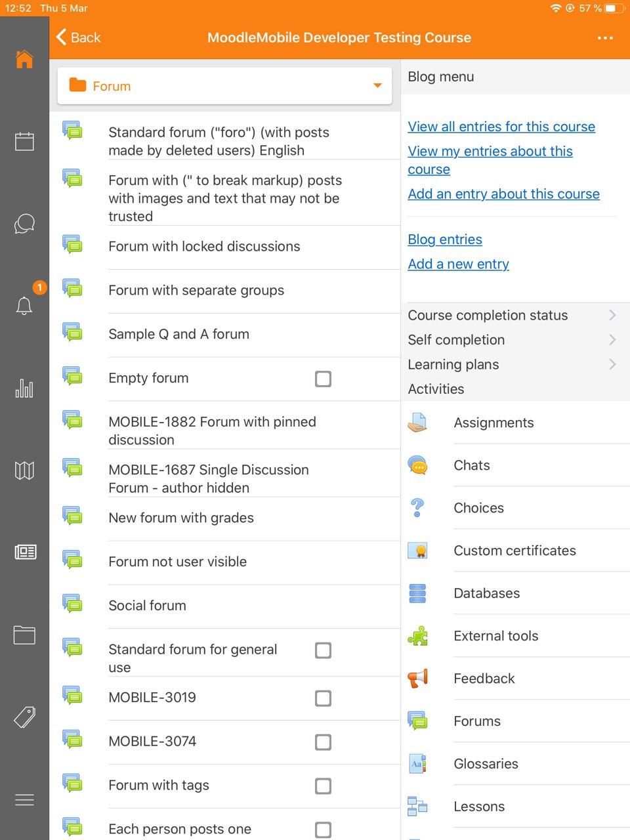Click forum icon beside Social forum
Image resolution: width=630 pixels, height=840 pixels.
coord(72,604)
